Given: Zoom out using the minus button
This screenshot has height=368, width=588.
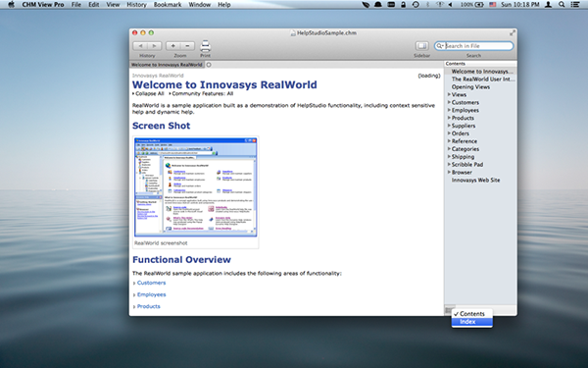Looking at the screenshot, I should [x=187, y=46].
